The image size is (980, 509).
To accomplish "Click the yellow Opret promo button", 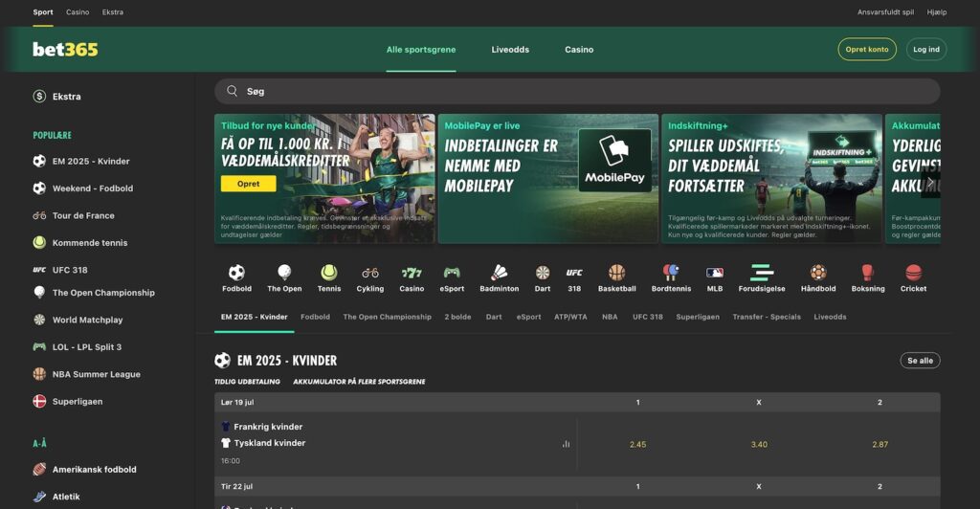I will pyautogui.click(x=248, y=184).
